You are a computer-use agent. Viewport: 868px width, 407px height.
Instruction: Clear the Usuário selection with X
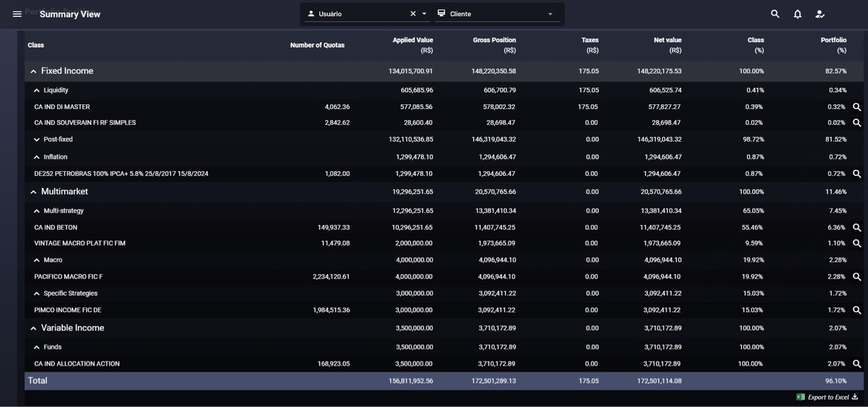(413, 13)
